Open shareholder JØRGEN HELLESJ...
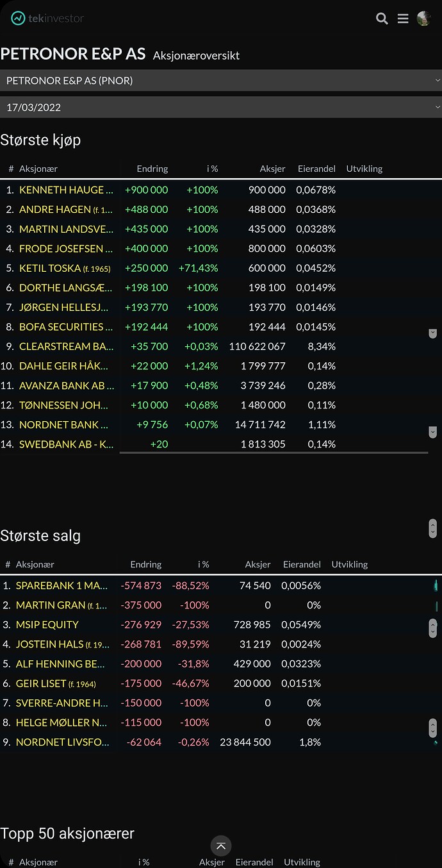This screenshot has width=442, height=868. pos(66,307)
